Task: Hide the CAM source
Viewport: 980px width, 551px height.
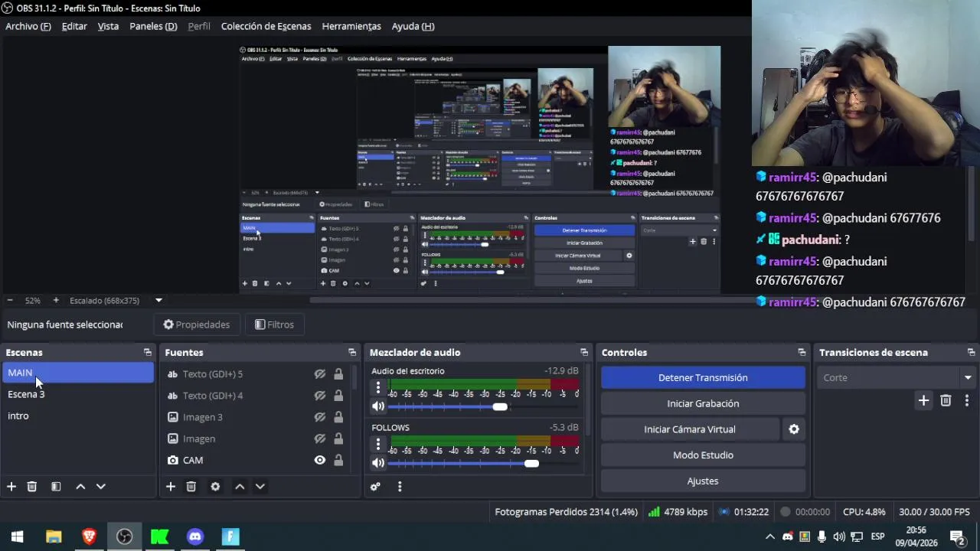Action: tap(320, 460)
